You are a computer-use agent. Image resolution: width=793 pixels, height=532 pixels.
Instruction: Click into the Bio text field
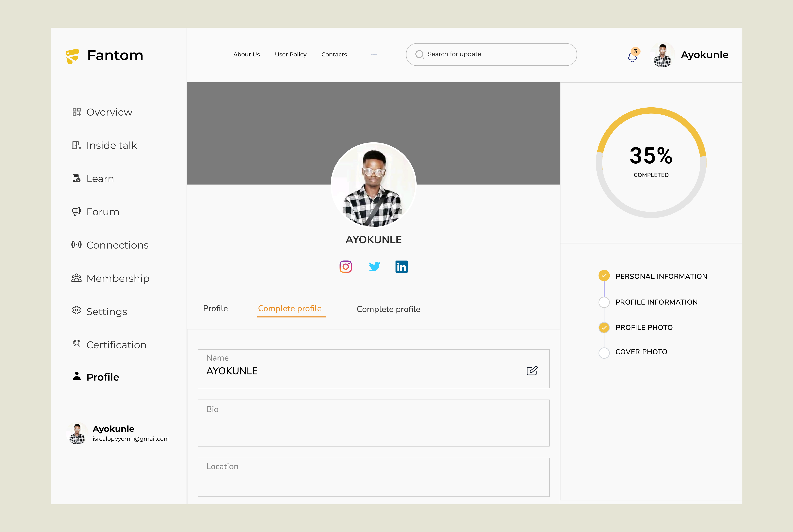pyautogui.click(x=373, y=423)
